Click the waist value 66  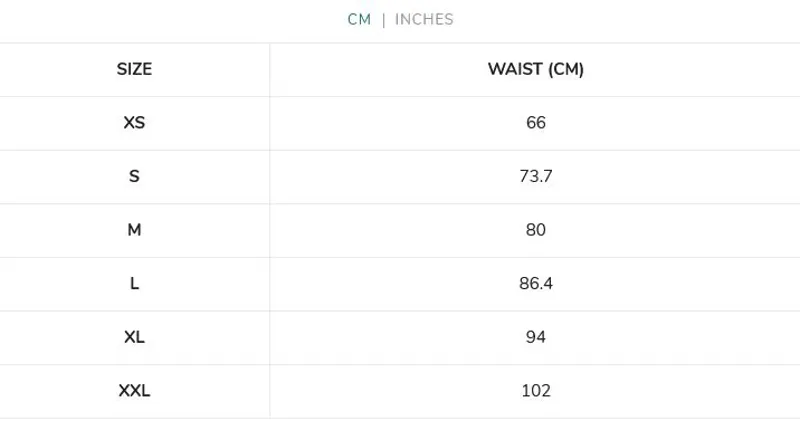[535, 123]
